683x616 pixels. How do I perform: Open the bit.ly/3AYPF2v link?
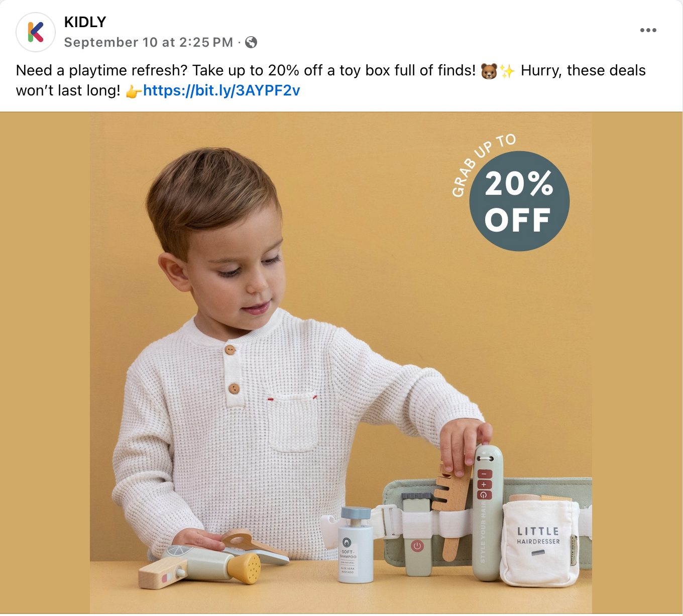point(221,90)
